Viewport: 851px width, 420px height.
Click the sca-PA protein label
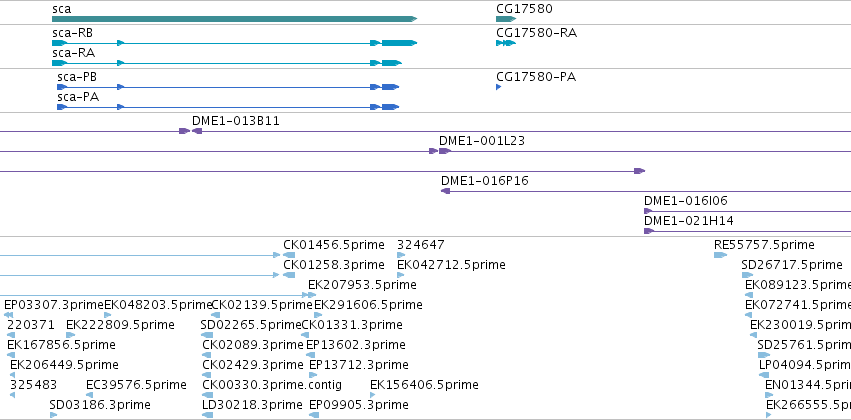click(x=78, y=97)
